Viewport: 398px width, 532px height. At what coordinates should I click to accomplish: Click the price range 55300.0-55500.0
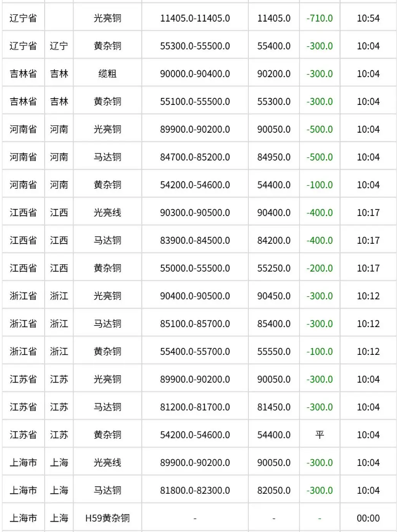tap(195, 46)
